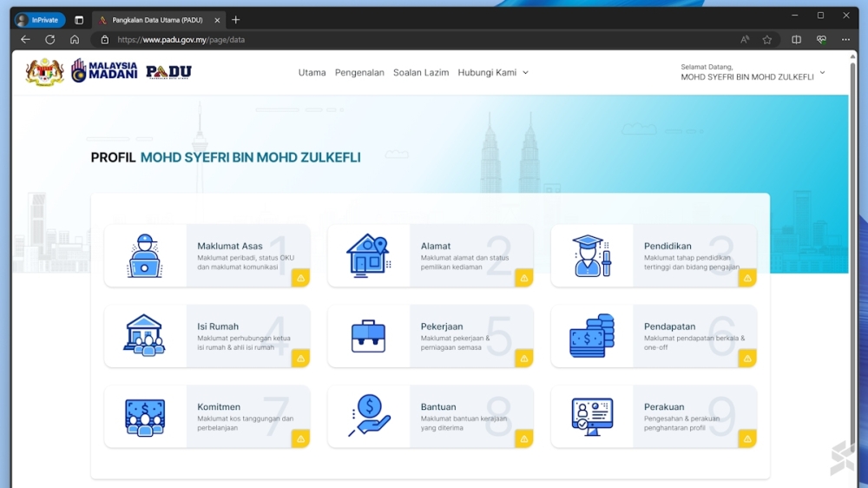Click the Maklumat Asas person-with-laptop icon
Screen dimensions: 868x488
coord(145,256)
